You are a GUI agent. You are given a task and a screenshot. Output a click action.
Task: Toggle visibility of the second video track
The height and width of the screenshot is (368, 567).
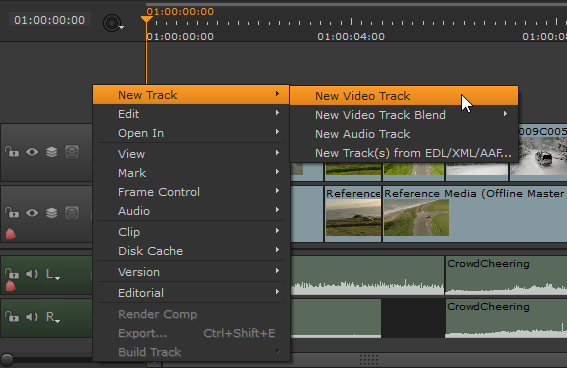32,213
